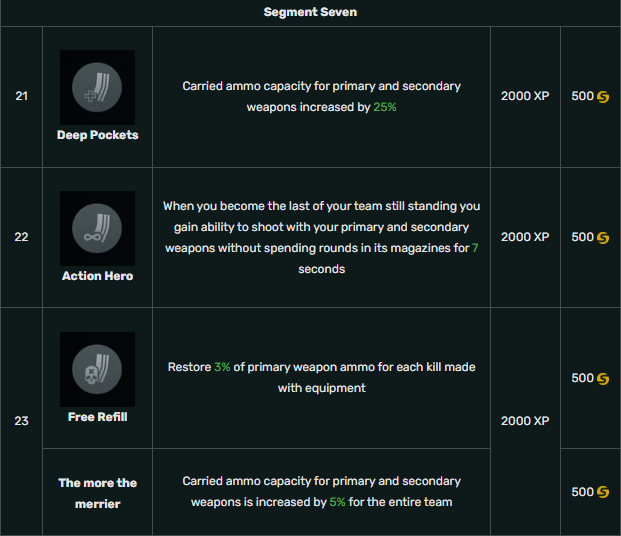
Task: Click the currency coin icon in row 22
Action: click(x=603, y=238)
